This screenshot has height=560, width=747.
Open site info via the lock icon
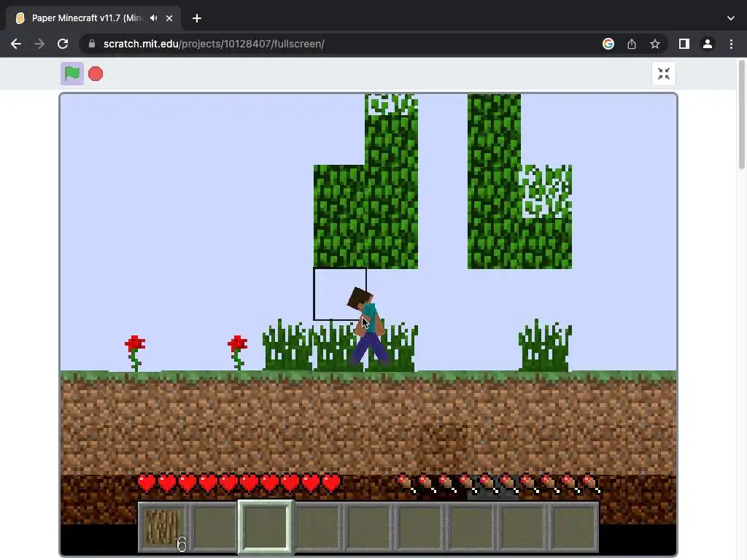pos(92,44)
